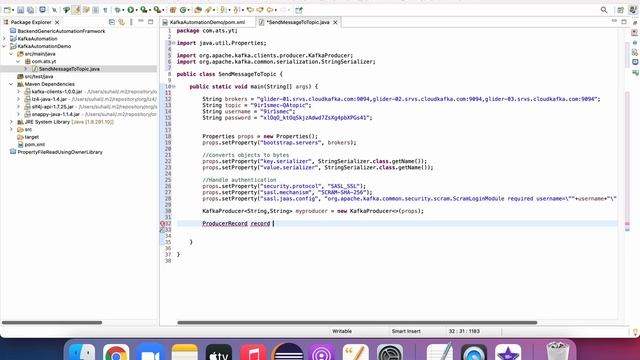Click the cursor position 32 : 31 : 1183
The image size is (640, 360).
coord(464,331)
